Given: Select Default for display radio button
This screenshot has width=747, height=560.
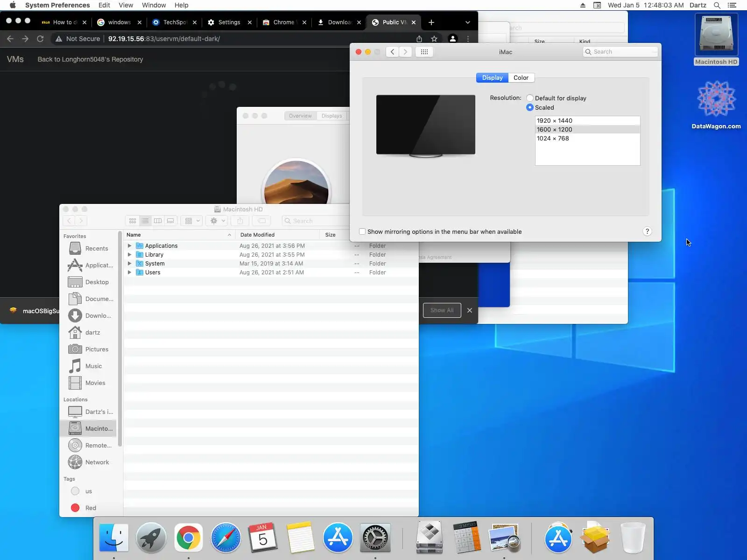Looking at the screenshot, I should pos(530,98).
